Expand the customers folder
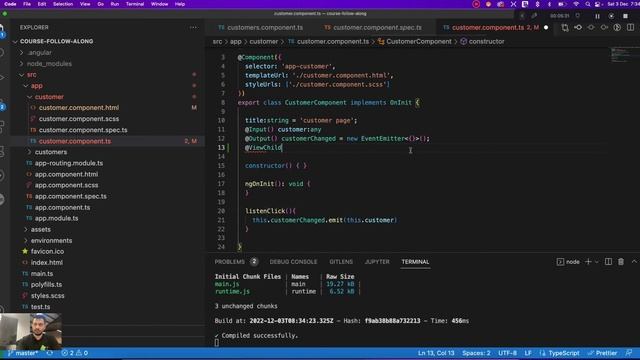The width and height of the screenshot is (640, 360). [51, 152]
